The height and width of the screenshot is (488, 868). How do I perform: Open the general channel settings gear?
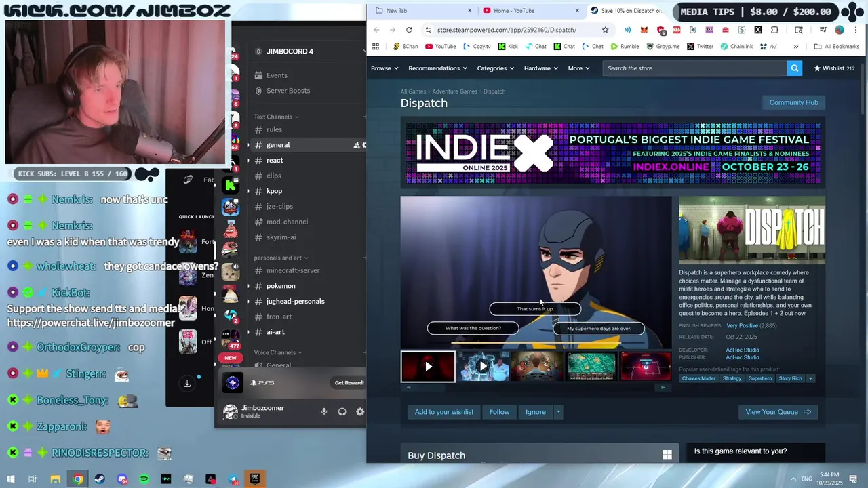364,145
